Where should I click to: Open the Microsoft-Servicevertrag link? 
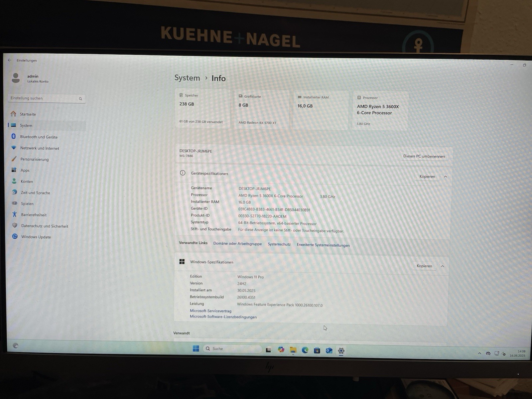click(210, 311)
